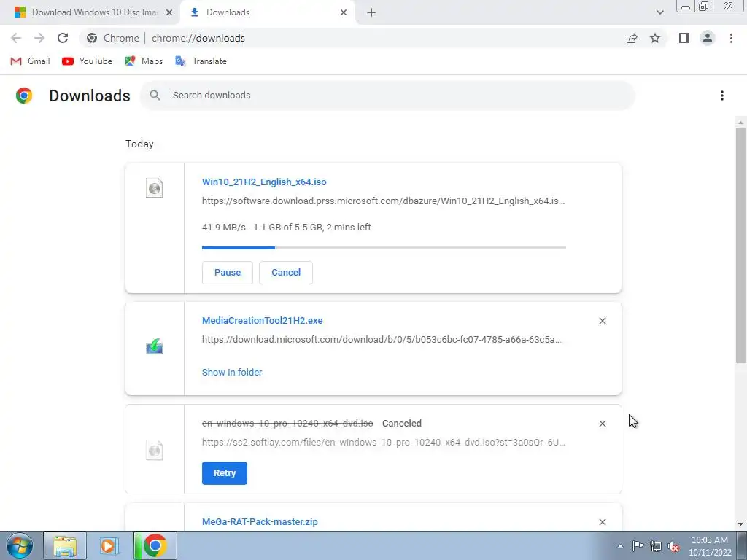Screen dimensions: 747x560
Task: Share this page icon in address bar
Action: pos(632,38)
